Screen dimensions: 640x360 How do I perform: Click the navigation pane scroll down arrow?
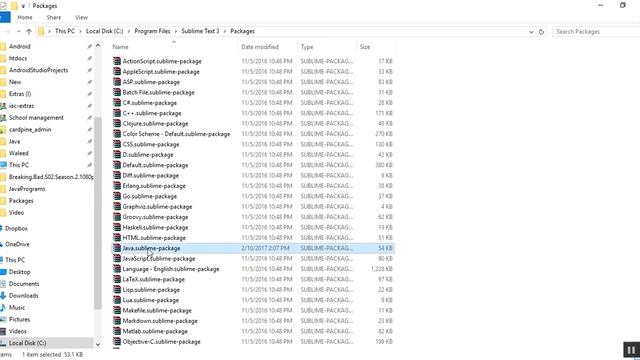coord(98,344)
